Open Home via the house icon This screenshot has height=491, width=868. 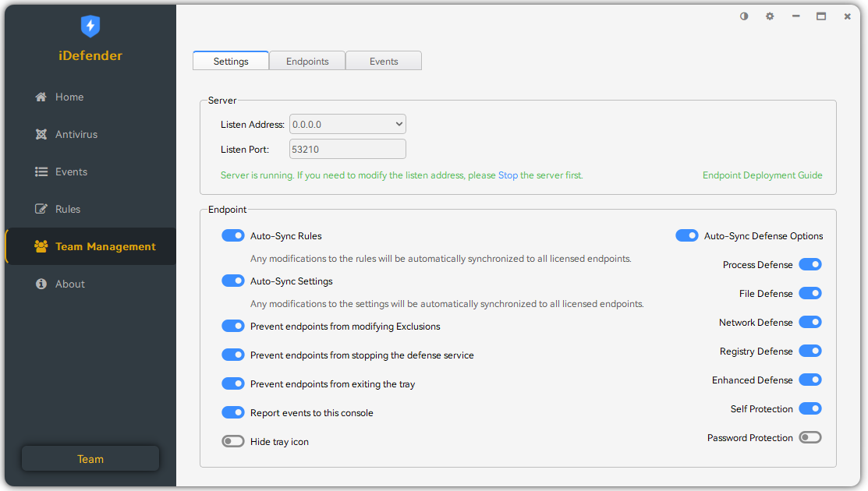click(41, 97)
